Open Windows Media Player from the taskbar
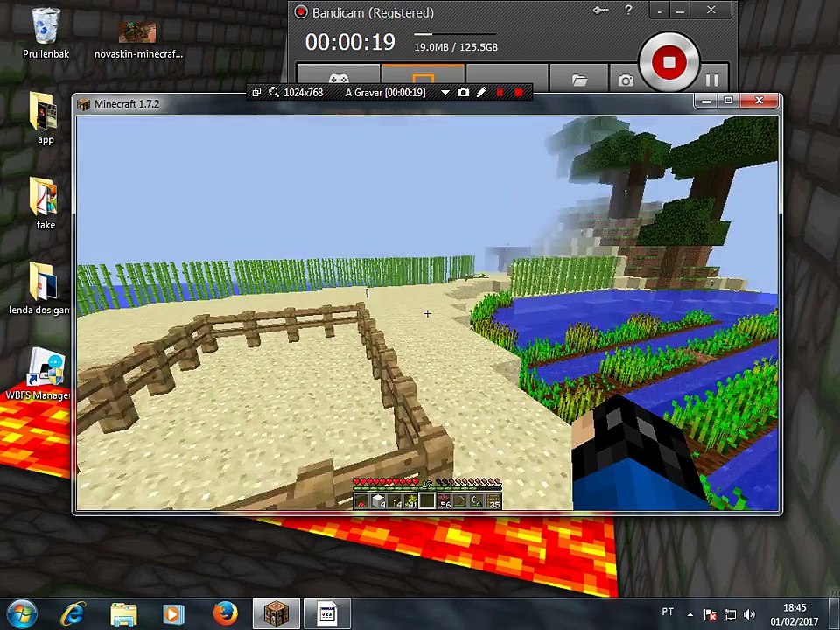The image size is (840, 630). (x=173, y=614)
